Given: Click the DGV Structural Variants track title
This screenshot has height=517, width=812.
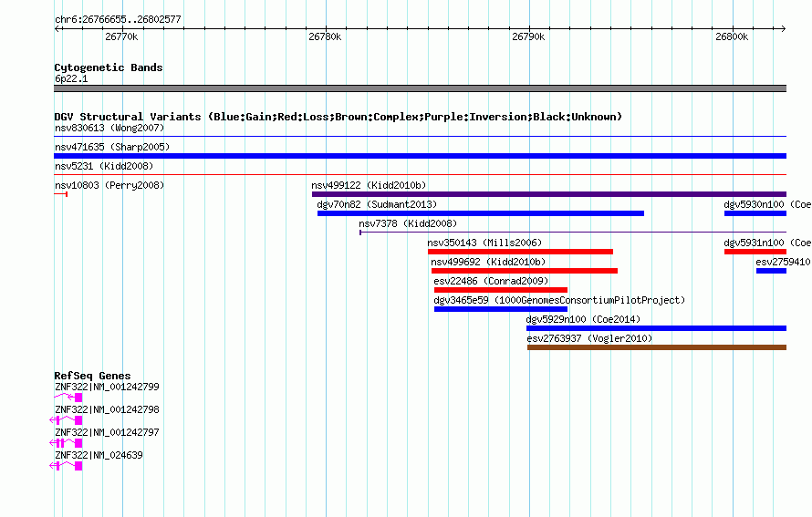Looking at the screenshot, I should (x=338, y=117).
